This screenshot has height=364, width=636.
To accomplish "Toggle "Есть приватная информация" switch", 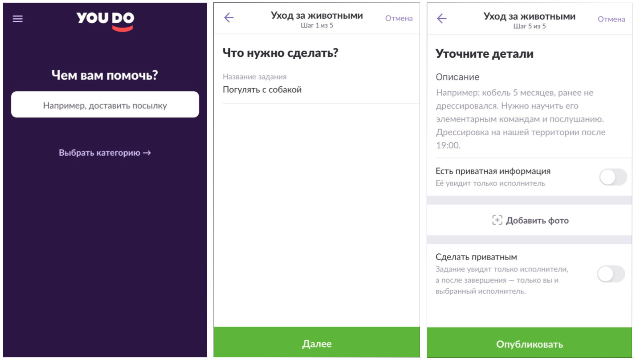I will click(x=613, y=177).
